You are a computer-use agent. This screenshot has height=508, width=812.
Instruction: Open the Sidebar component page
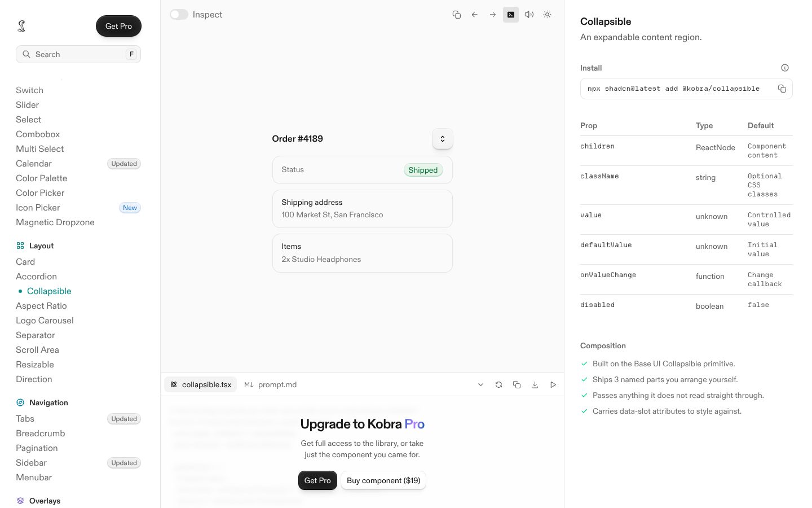tap(31, 463)
